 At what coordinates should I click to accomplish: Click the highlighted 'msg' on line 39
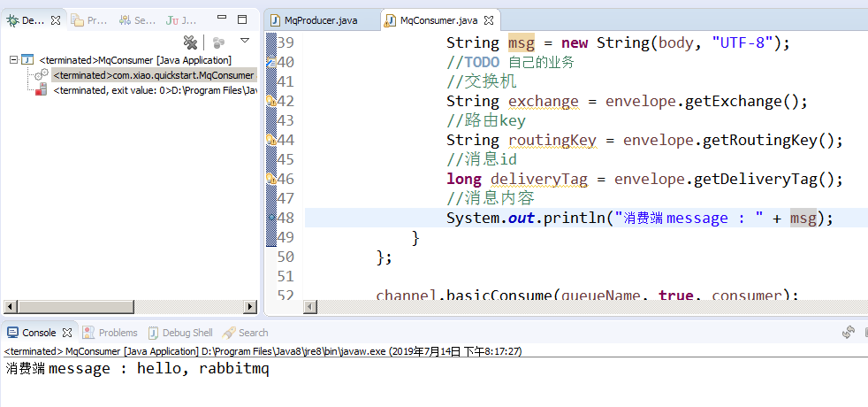[521, 42]
